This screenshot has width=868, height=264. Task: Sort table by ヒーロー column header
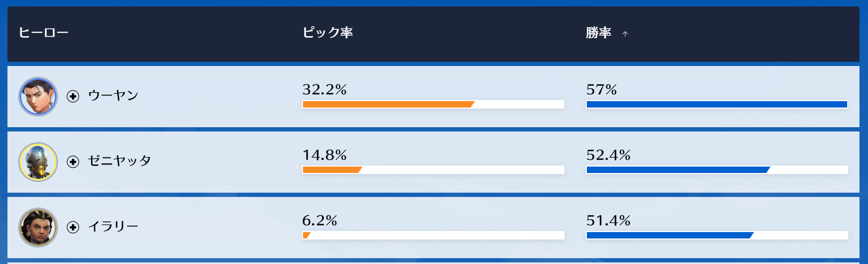(44, 33)
